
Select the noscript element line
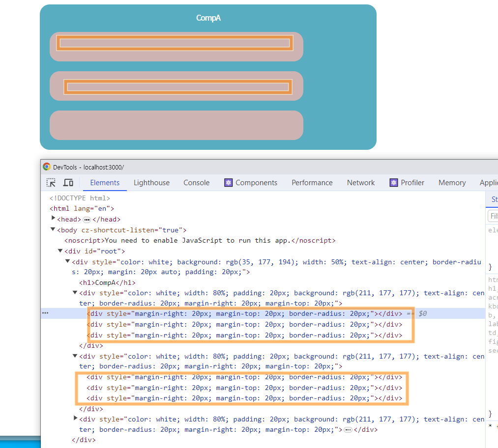tap(200, 241)
